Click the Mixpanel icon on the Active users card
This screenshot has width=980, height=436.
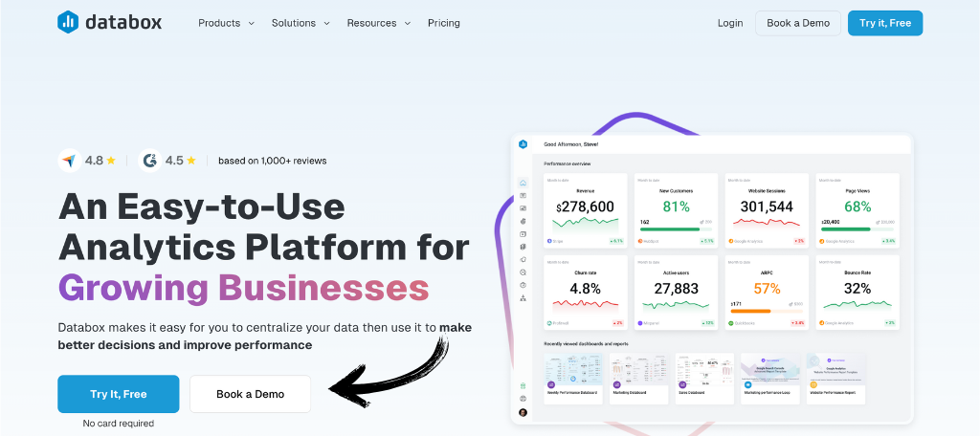pos(640,323)
